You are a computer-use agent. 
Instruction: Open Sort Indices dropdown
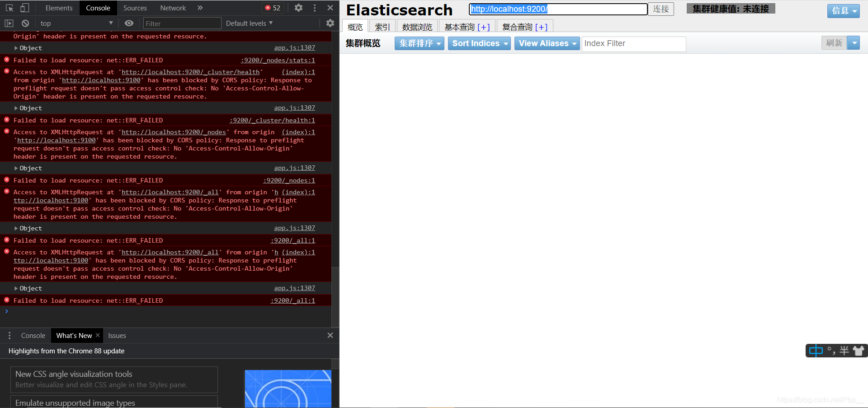(479, 43)
